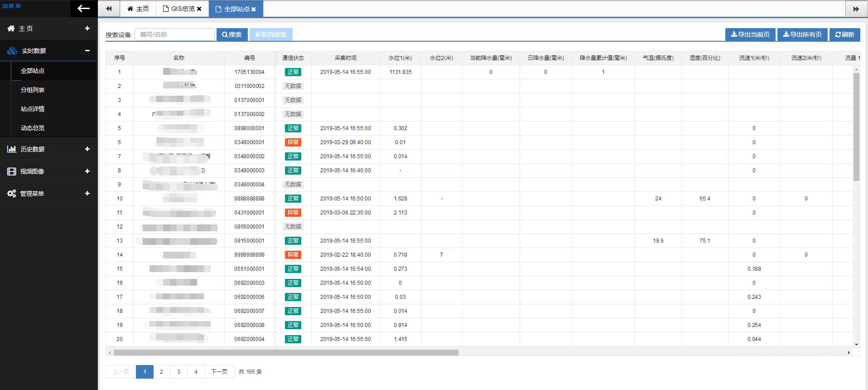
Task: Click horizontal scrollbar thumb under table
Action: pyautogui.click(x=286, y=352)
